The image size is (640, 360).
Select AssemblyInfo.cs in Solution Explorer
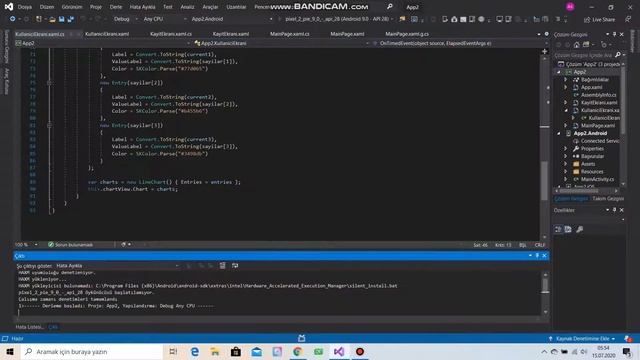coord(598,95)
